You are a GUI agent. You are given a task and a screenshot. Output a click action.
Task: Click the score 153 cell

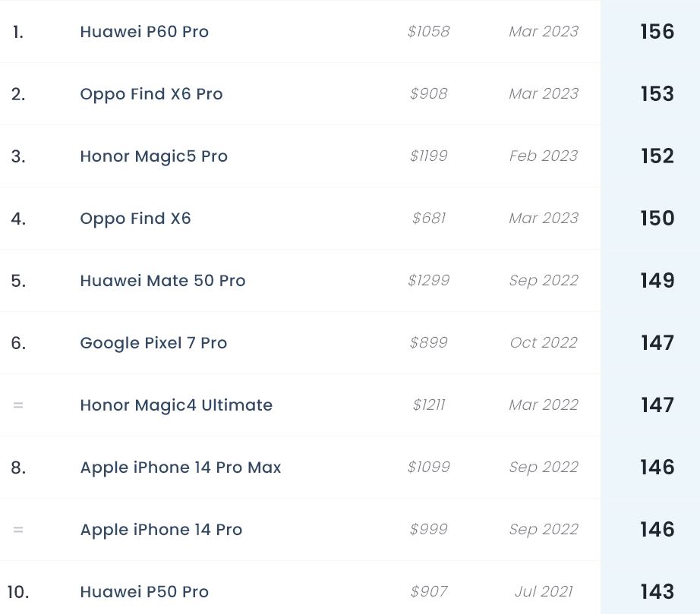point(657,94)
